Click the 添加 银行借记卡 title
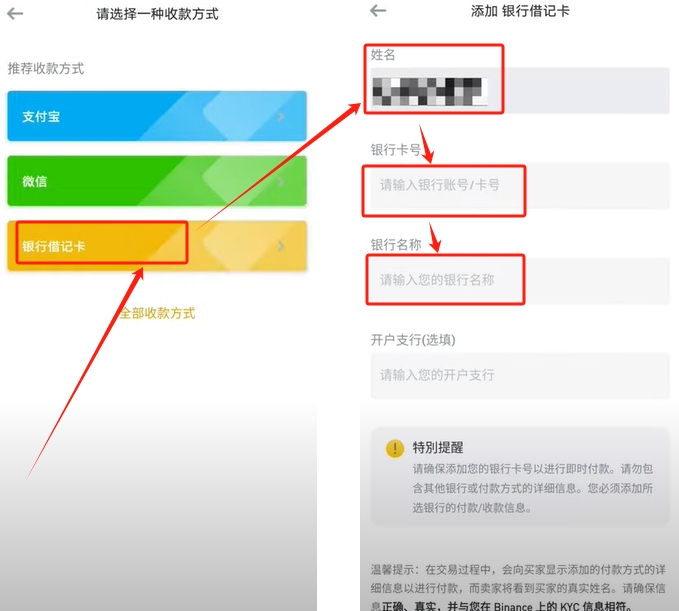The height and width of the screenshot is (611, 679). [x=520, y=11]
